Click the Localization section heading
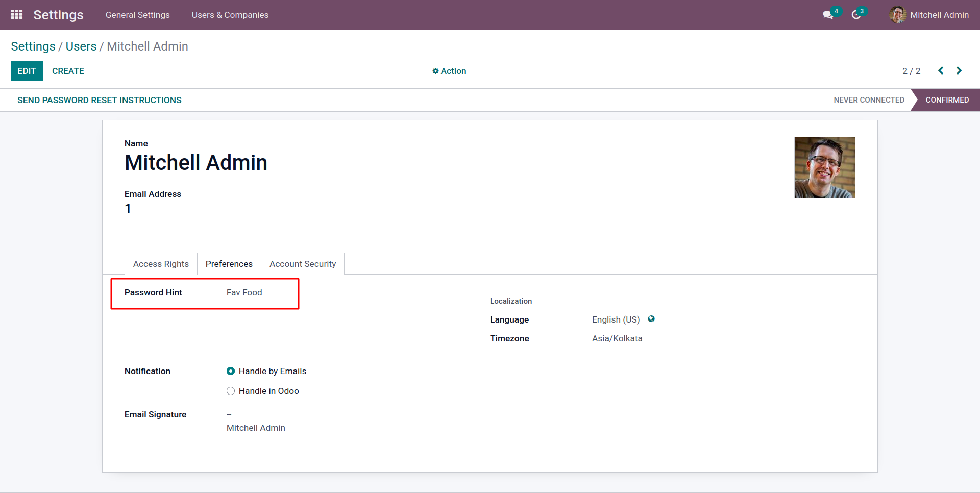 [511, 301]
